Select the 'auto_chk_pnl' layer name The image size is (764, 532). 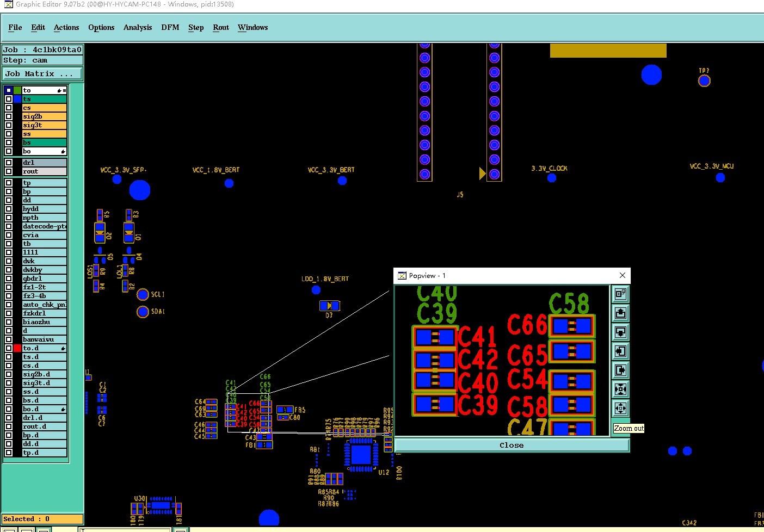(x=44, y=305)
